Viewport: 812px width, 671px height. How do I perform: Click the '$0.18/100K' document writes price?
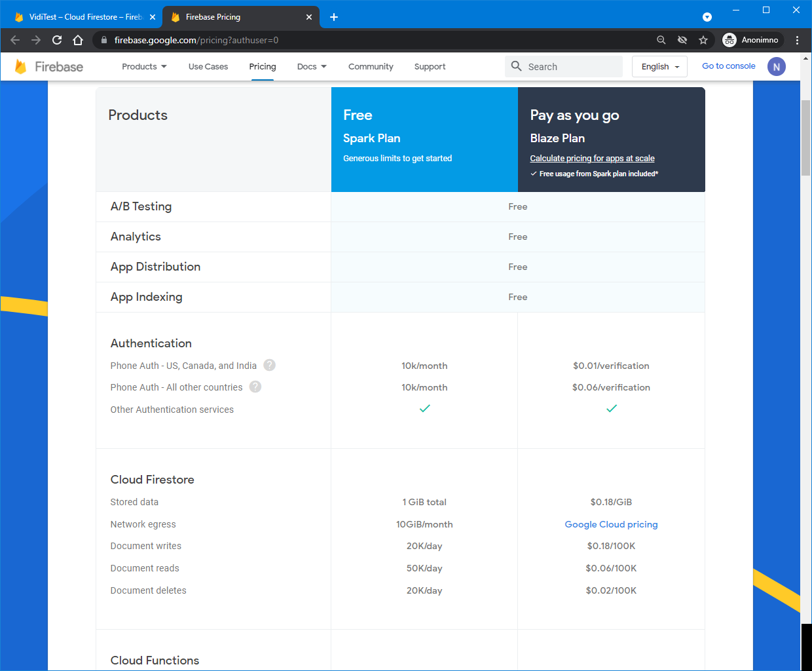tap(611, 546)
